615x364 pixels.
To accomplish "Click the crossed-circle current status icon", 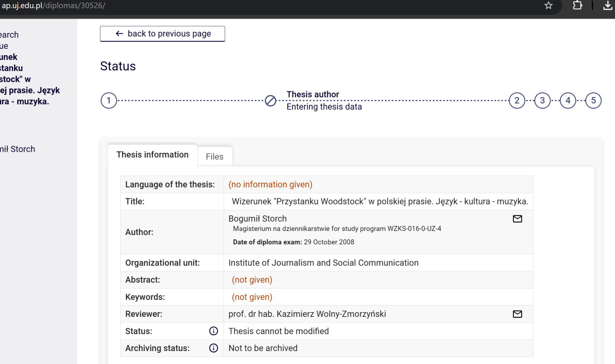I will coord(270,101).
